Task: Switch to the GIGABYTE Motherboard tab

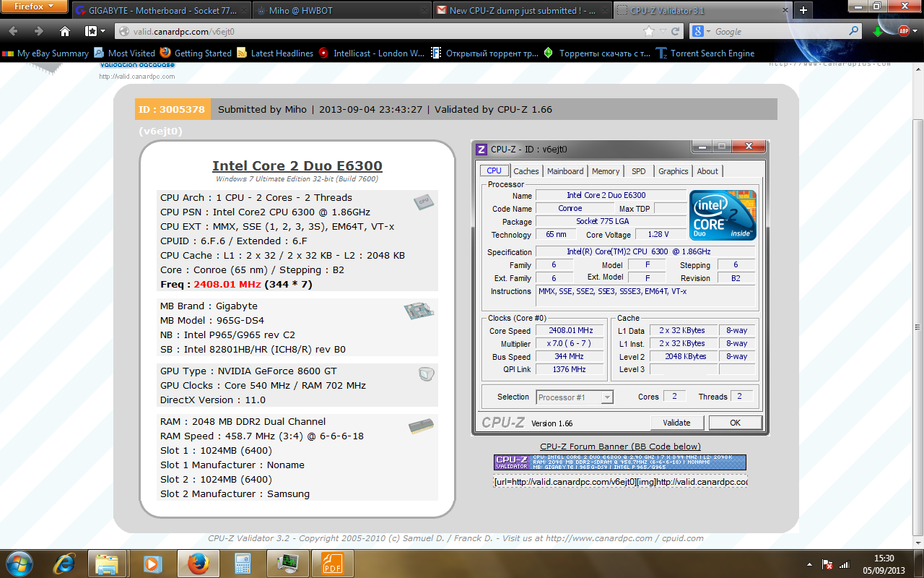Action: [160, 11]
